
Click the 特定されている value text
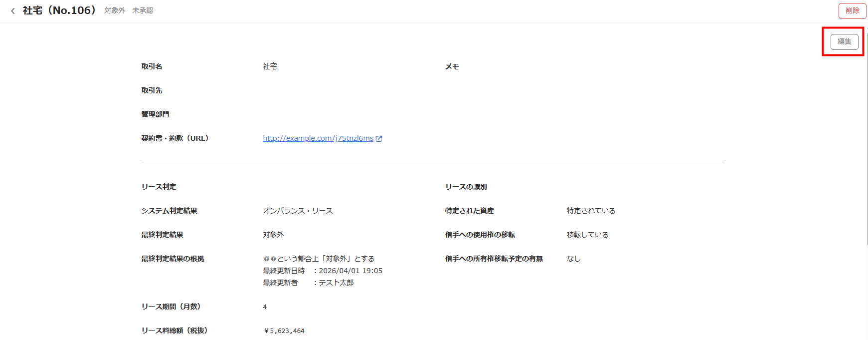coord(591,211)
